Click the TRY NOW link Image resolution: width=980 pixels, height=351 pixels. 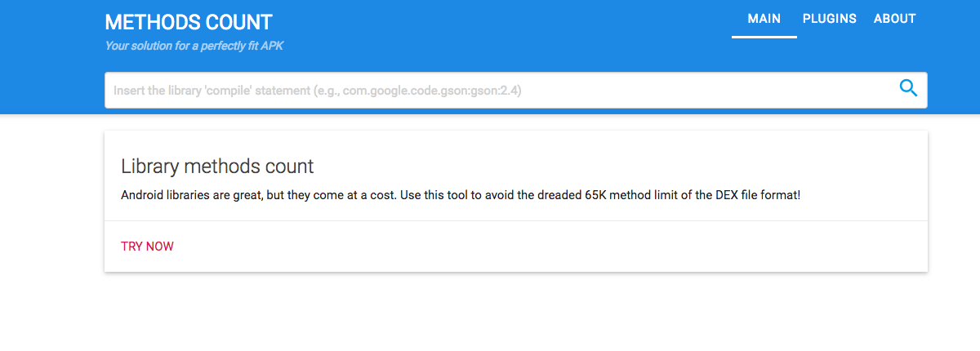(x=147, y=247)
